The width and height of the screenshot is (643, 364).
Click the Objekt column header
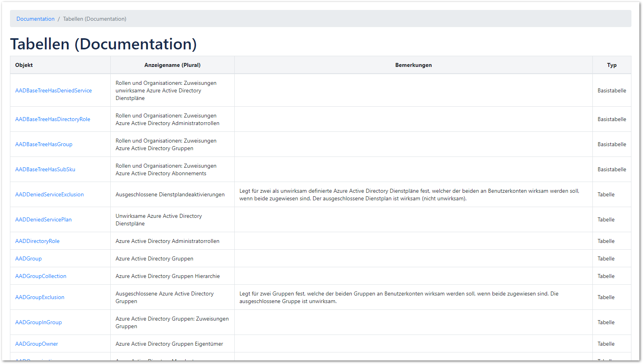pos(60,65)
